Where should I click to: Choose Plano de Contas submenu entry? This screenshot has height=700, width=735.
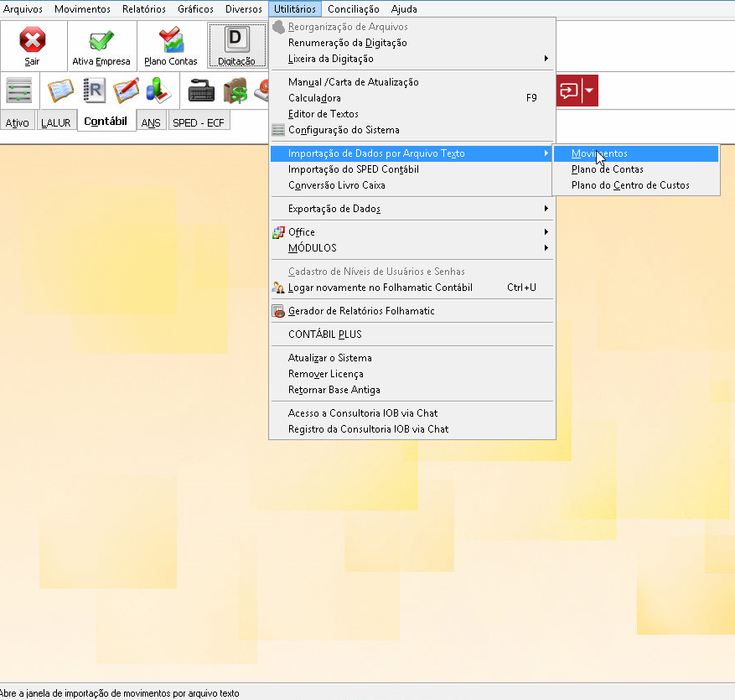607,169
